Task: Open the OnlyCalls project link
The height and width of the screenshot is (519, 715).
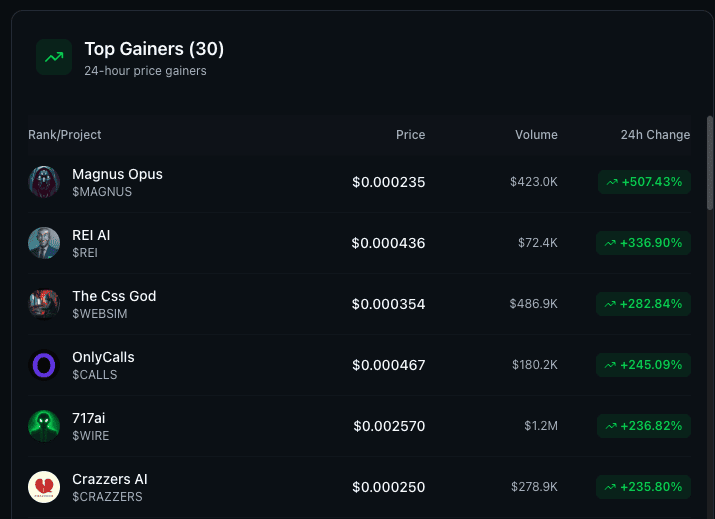Action: tap(103, 357)
